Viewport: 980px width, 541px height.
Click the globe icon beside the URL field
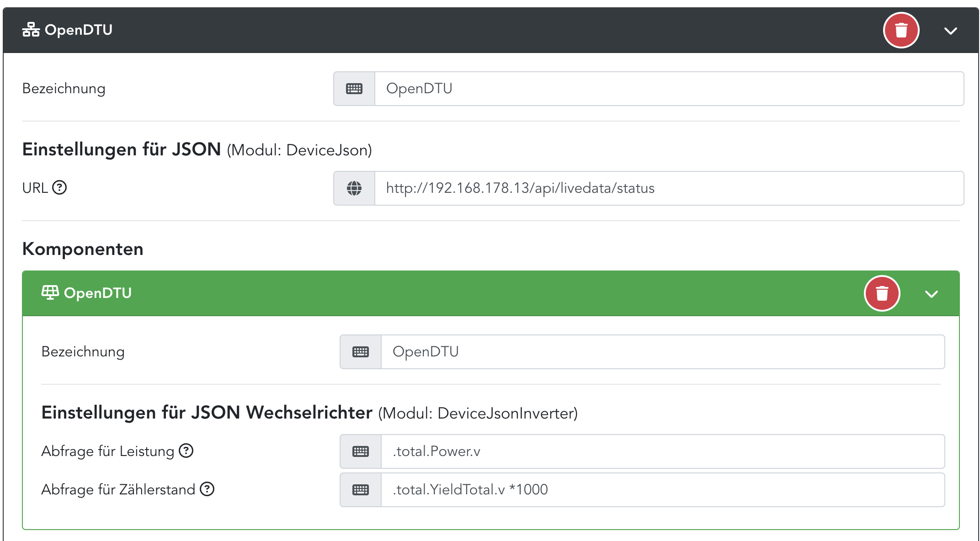point(354,188)
